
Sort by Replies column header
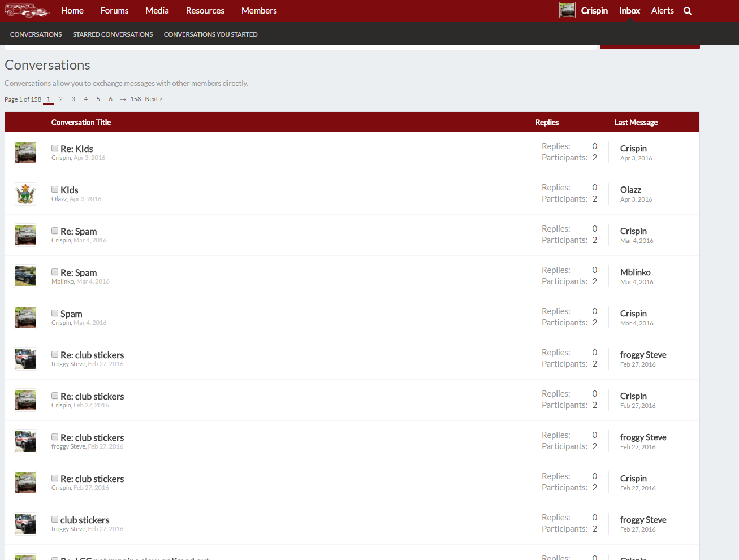547,122
